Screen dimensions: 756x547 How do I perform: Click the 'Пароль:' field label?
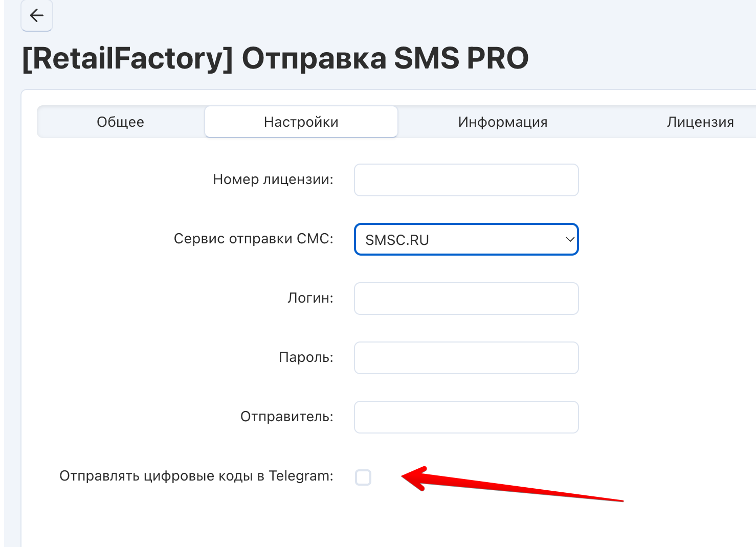tap(306, 357)
